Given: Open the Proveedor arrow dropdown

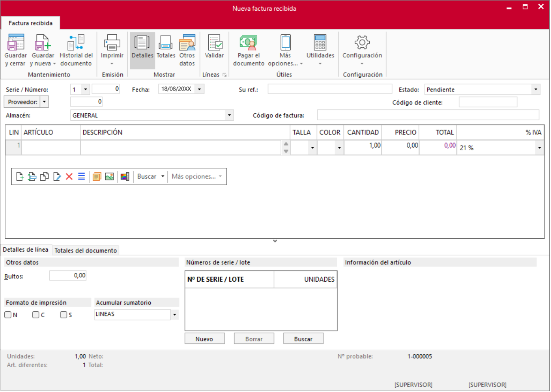Looking at the screenshot, I should click(44, 102).
